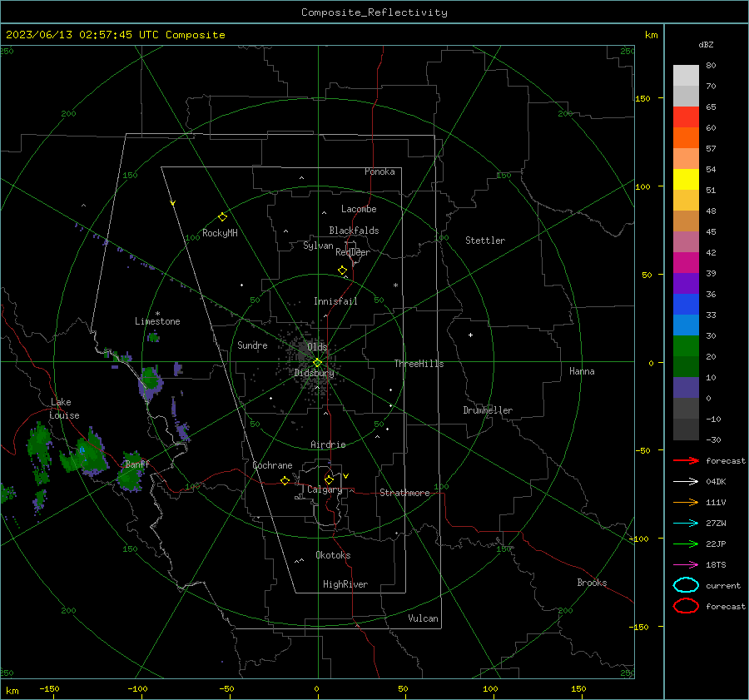Image resolution: width=749 pixels, height=700 pixels.
Task: Click the Brooks label
Action: click(592, 583)
